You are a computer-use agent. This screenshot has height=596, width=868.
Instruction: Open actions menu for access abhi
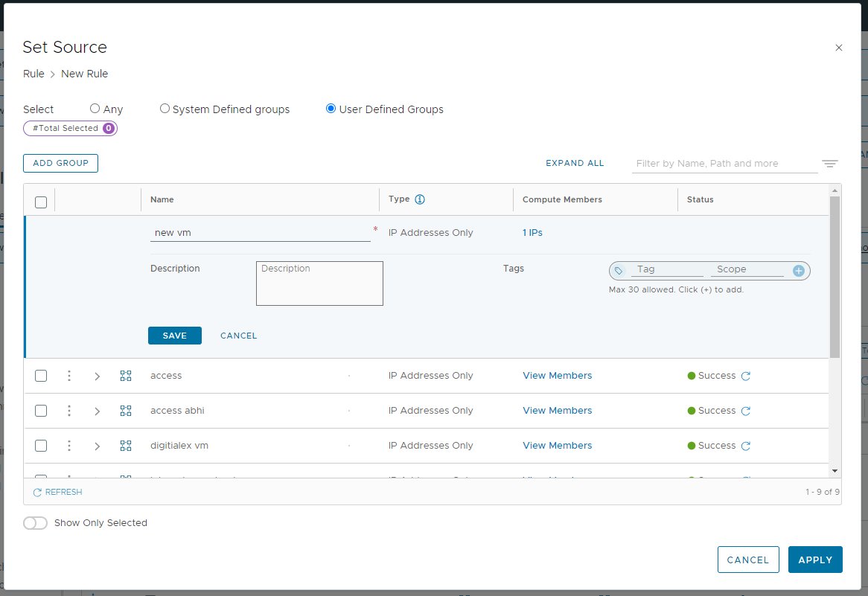click(x=69, y=411)
